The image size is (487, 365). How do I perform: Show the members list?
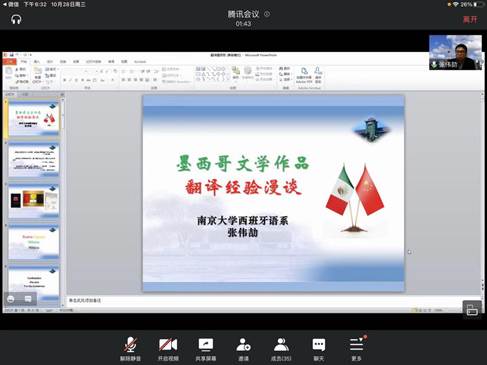pos(281,349)
